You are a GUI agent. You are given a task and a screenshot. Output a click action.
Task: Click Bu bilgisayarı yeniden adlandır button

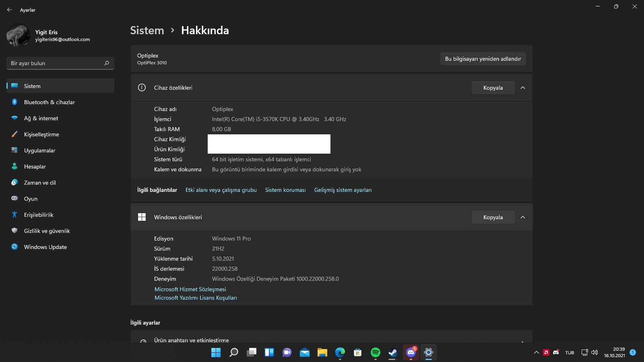[483, 59]
